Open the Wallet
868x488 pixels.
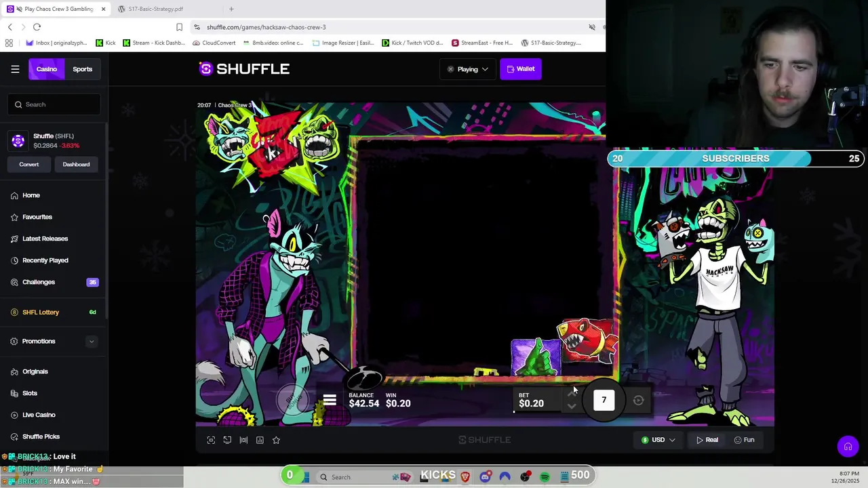521,69
